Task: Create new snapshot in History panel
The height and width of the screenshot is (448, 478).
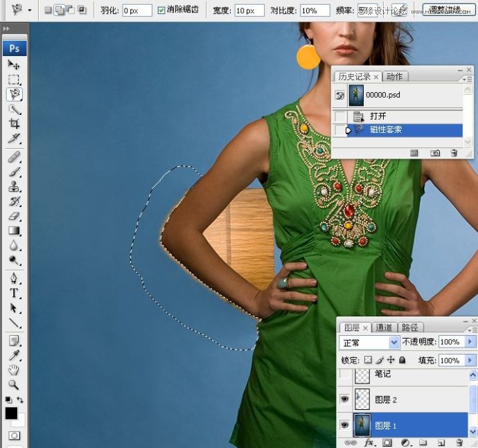Action: click(435, 153)
